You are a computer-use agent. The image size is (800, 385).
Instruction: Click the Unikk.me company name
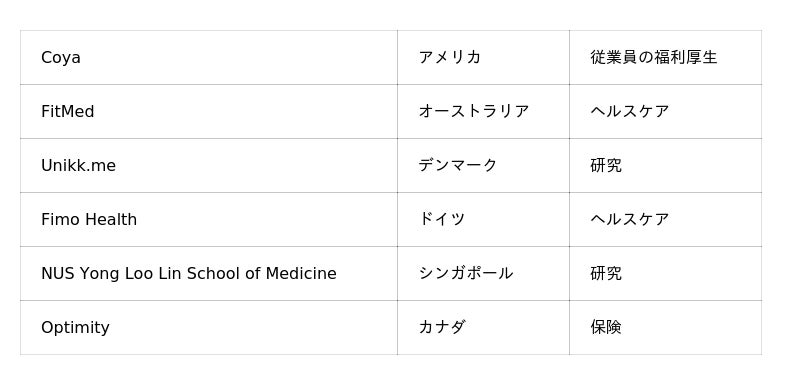pos(79,166)
